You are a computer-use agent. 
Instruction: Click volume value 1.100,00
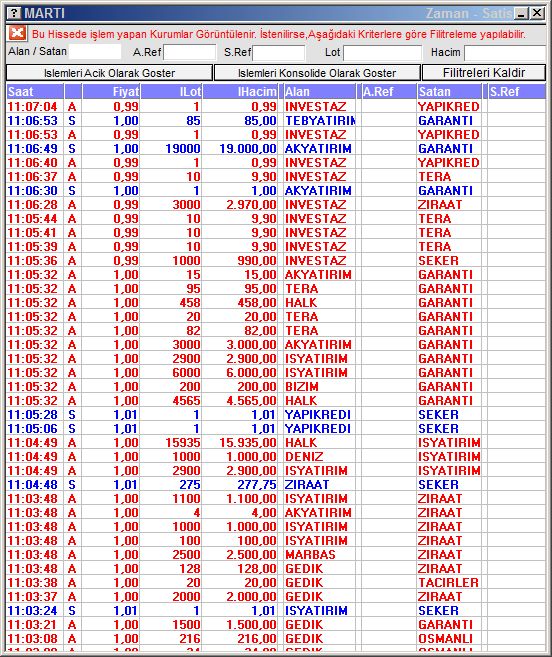click(x=251, y=499)
